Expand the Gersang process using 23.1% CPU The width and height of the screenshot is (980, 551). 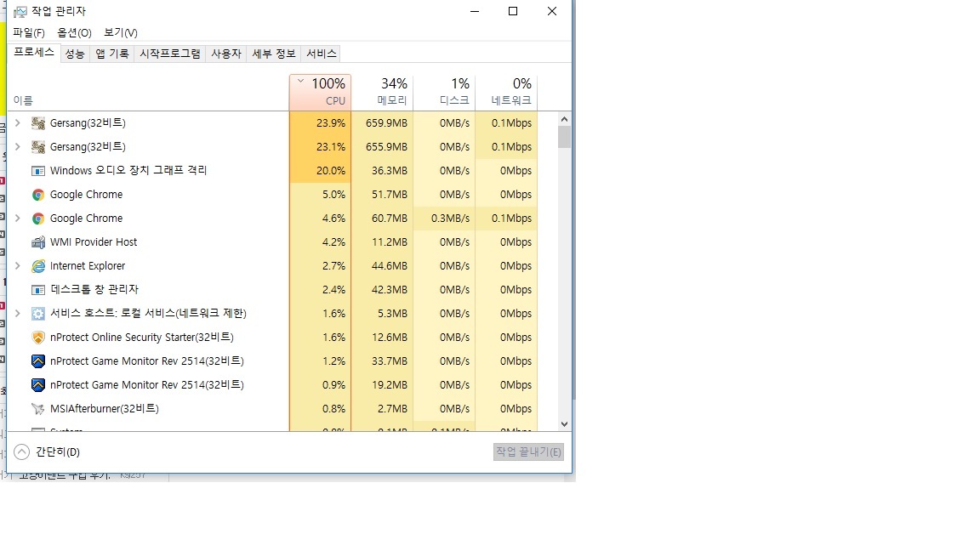point(18,147)
